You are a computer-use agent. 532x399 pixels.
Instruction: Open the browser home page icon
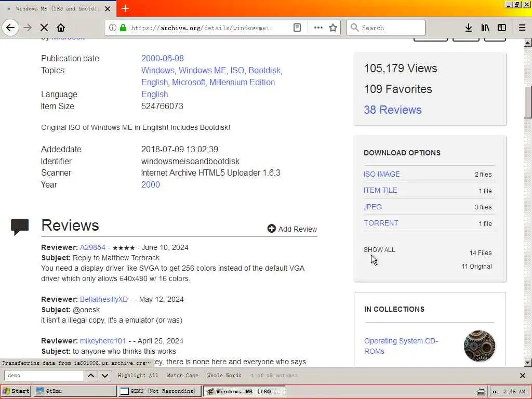61,28
